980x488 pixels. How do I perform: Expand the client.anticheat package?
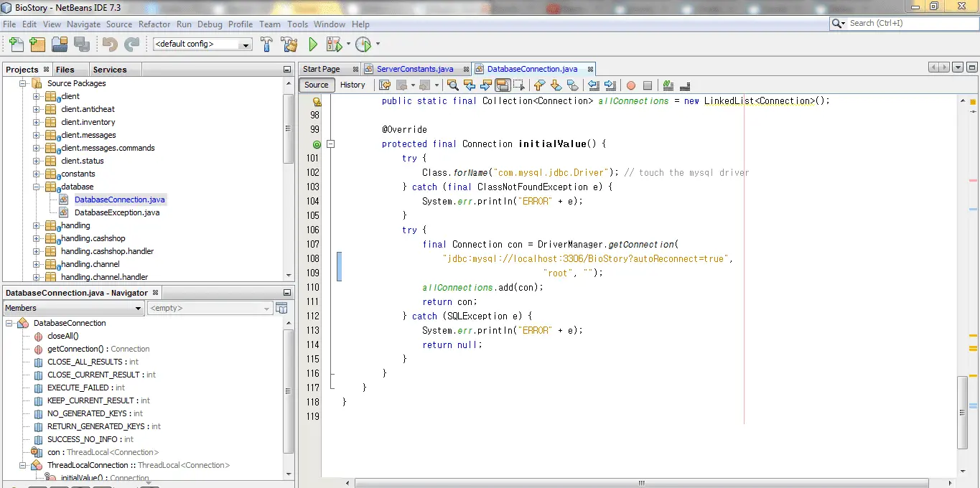point(36,109)
